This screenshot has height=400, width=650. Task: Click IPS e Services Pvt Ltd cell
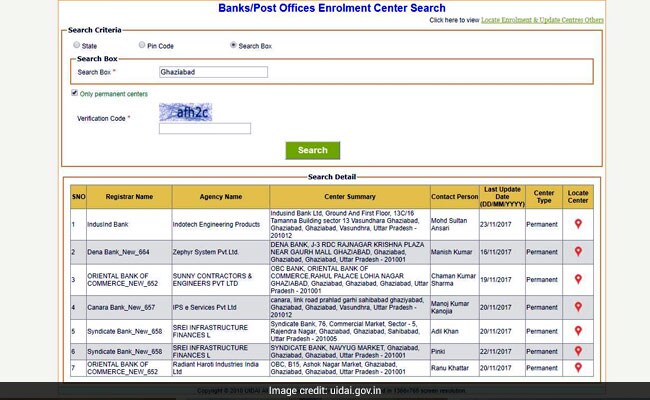pos(221,308)
